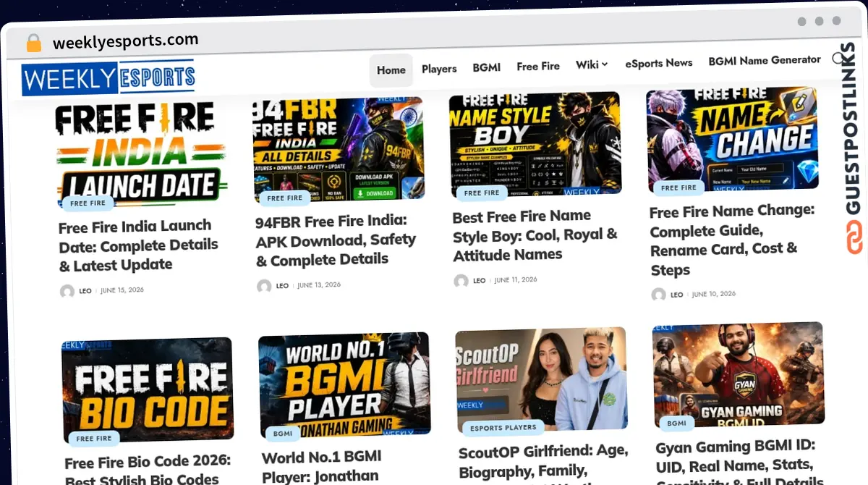The width and height of the screenshot is (868, 485).
Task: Click the JUNE 15, 2026 date
Action: tap(122, 290)
